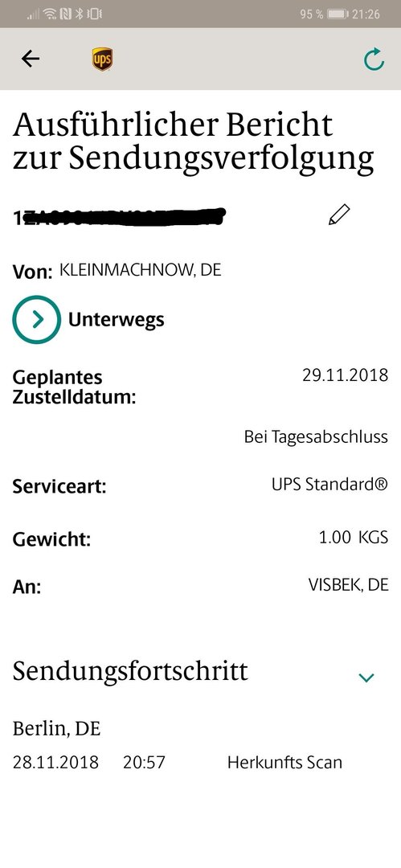Image resolution: width=401 pixels, height=868 pixels.
Task: Tap the battery indicator icon
Action: [338, 14]
